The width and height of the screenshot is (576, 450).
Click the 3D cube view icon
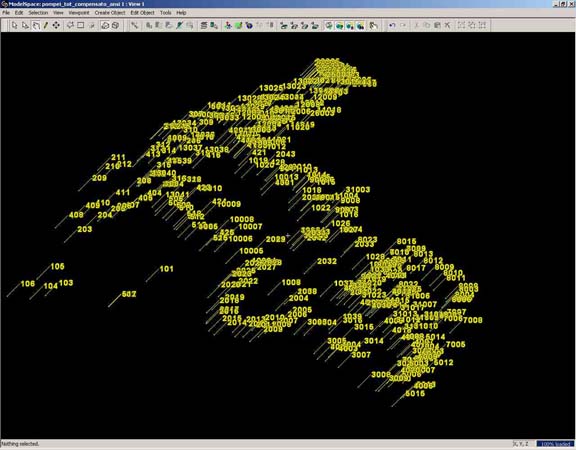coord(115,25)
